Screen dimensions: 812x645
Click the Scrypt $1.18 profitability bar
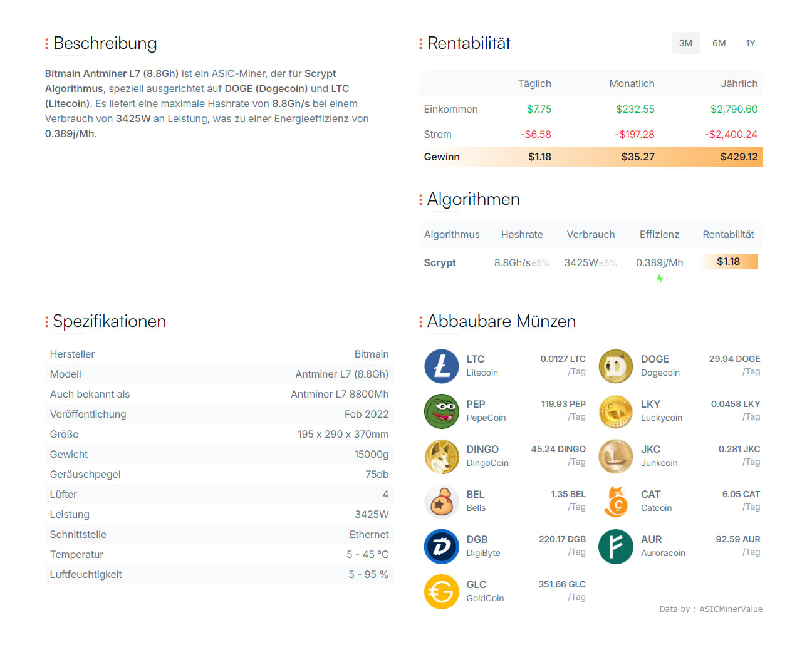click(x=729, y=261)
